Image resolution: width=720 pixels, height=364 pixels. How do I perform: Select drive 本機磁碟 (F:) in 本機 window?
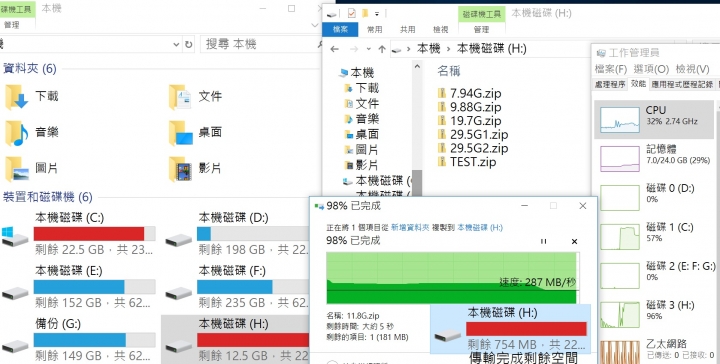coord(236,287)
